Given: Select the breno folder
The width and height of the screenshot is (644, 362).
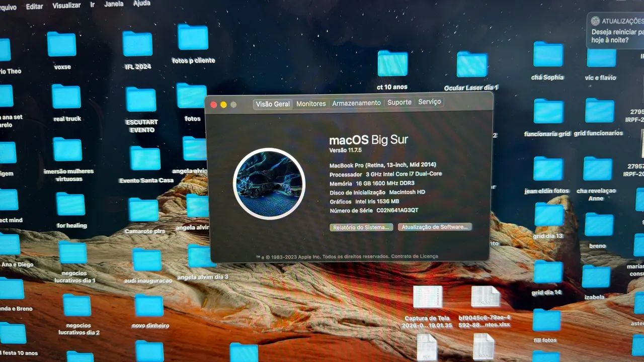Looking at the screenshot, I should coord(599,225).
